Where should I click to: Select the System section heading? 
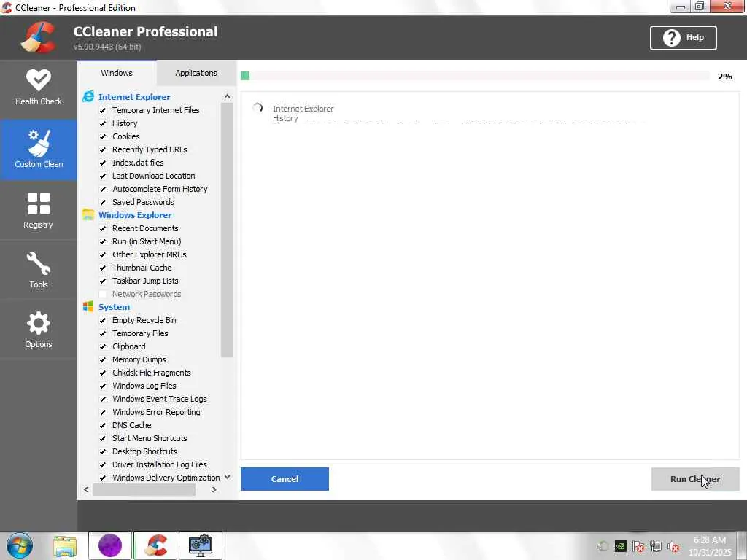[x=114, y=307]
